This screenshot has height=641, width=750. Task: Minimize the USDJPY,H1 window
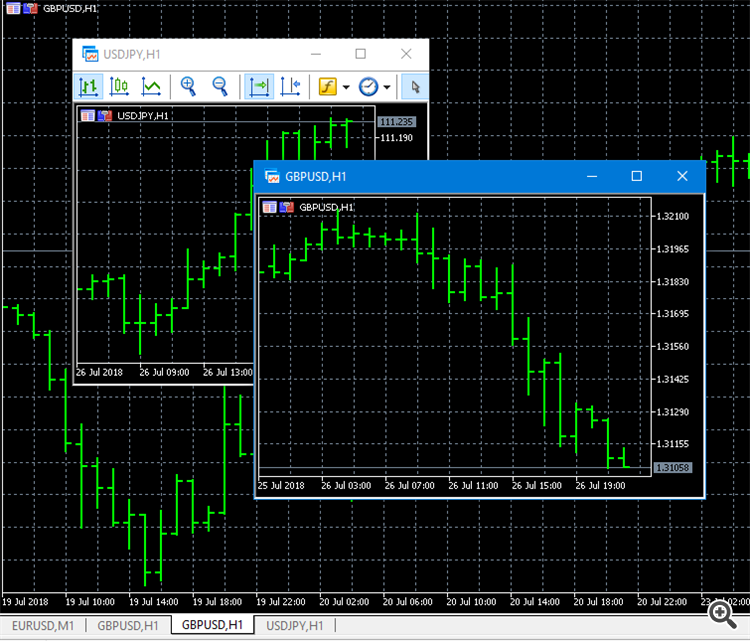coord(316,54)
